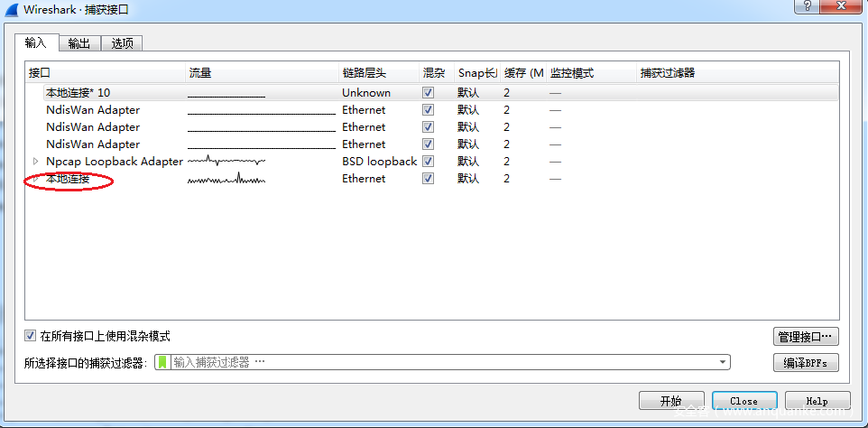Toggle promiscuous checkbox for Npcap Loopback Adapter
Screen dimensions: 868x428
point(428,161)
